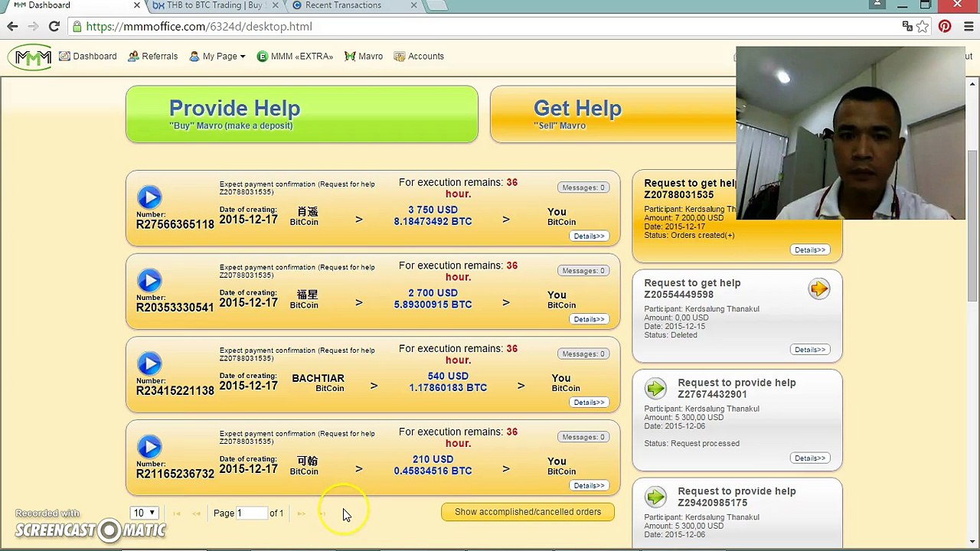Screen dimensions: 980x551
Task: Click 8.18473492 BTC amount text
Action: (x=433, y=221)
